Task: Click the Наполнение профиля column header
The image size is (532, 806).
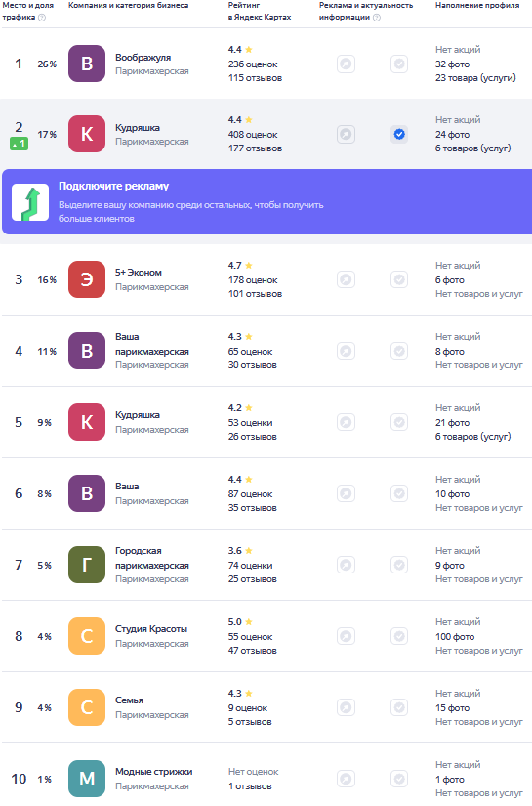Action: click(x=477, y=5)
